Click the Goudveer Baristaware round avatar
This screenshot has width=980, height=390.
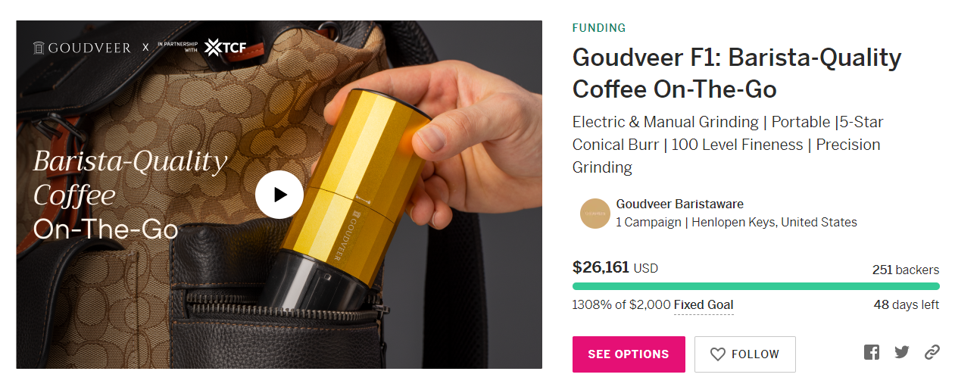click(595, 214)
